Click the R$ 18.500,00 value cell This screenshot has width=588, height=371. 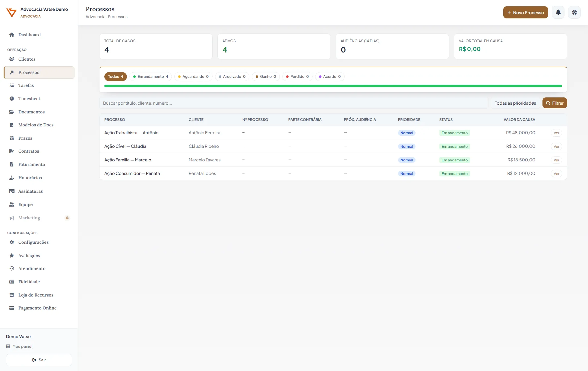[521, 160]
